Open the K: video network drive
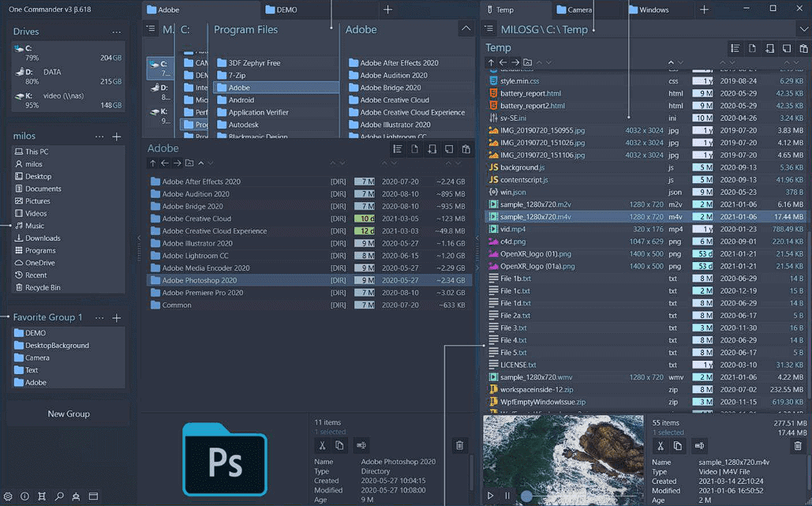812x506 pixels. (x=68, y=100)
